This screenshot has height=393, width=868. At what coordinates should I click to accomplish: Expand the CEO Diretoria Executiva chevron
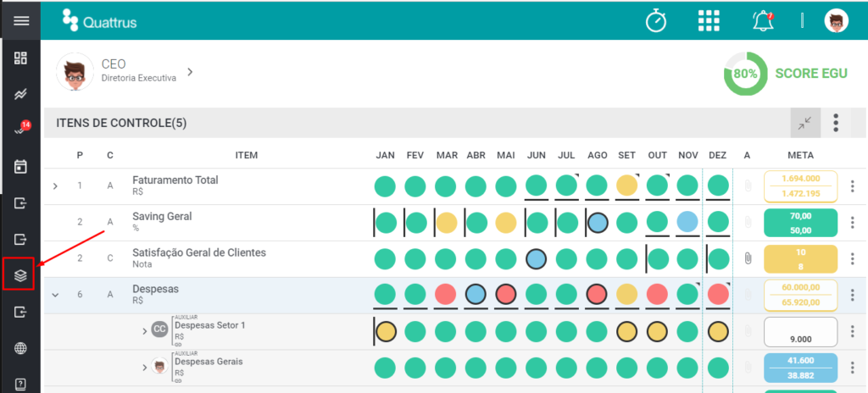pos(190,72)
